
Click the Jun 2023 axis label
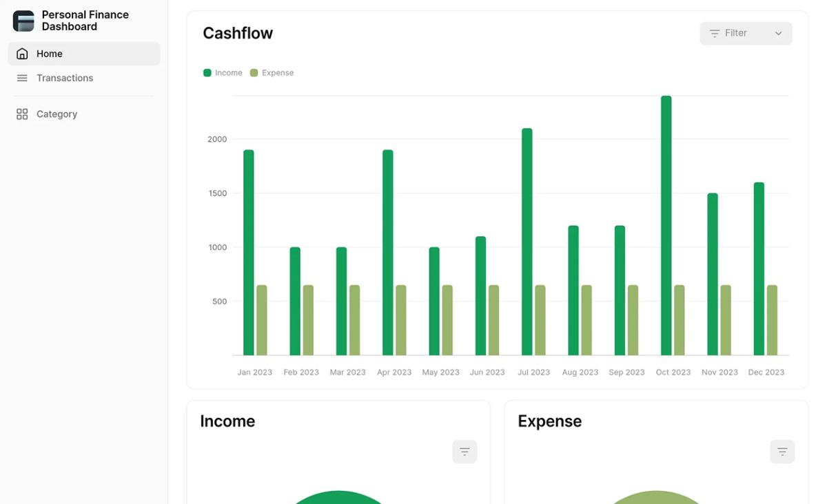[x=487, y=372]
